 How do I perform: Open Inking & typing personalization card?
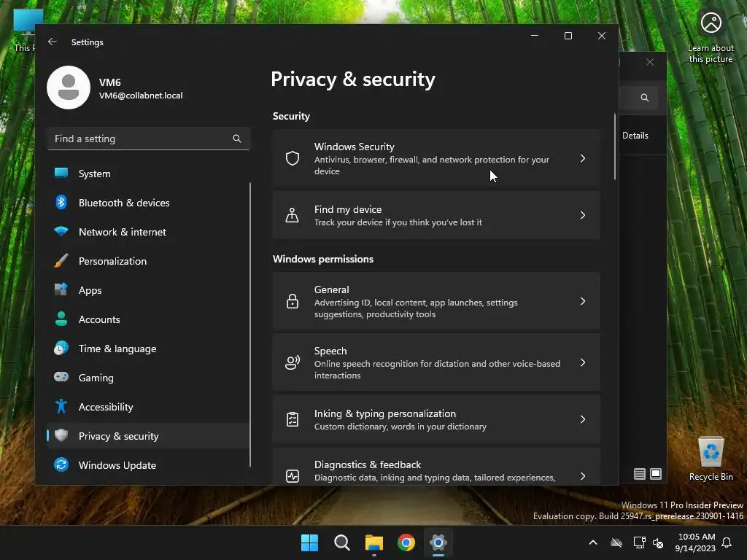click(436, 419)
